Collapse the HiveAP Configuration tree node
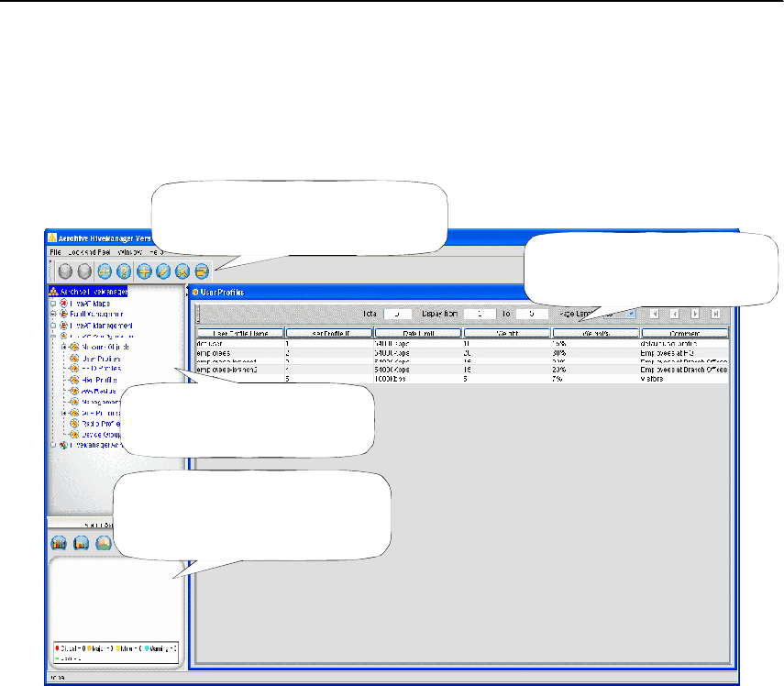Screen dimensions: 784x686 [53, 337]
